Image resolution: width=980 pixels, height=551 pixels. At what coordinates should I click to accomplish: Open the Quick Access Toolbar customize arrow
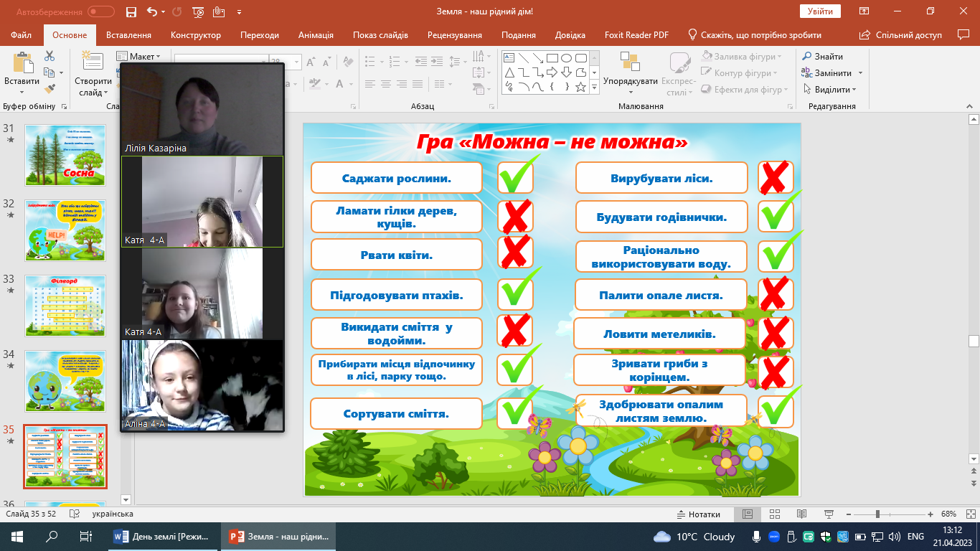click(239, 12)
